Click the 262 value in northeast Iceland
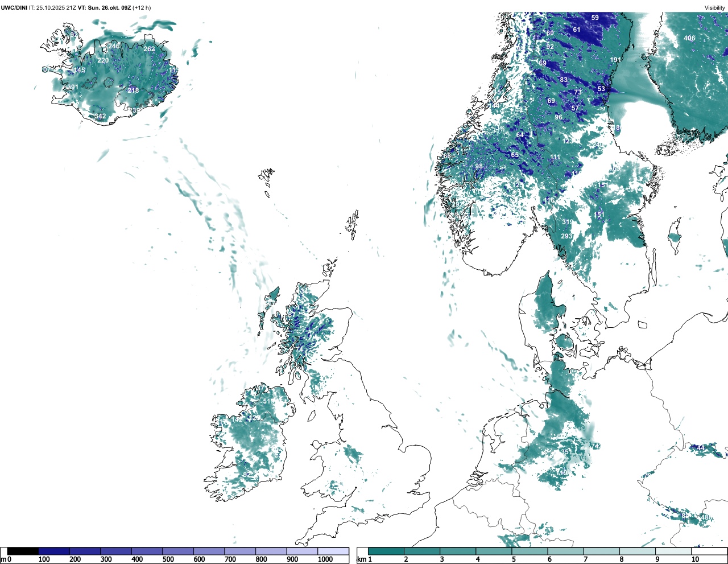This screenshot has width=728, height=564. click(x=149, y=49)
